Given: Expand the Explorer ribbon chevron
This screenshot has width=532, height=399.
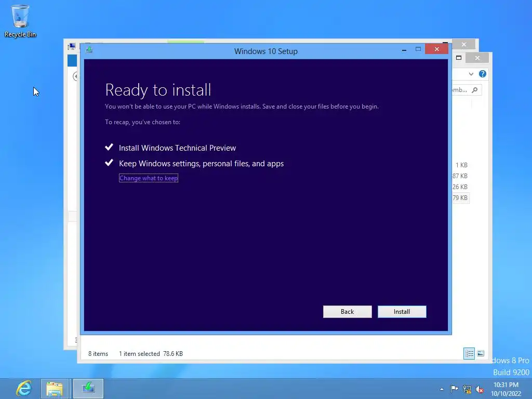Looking at the screenshot, I should (x=471, y=74).
